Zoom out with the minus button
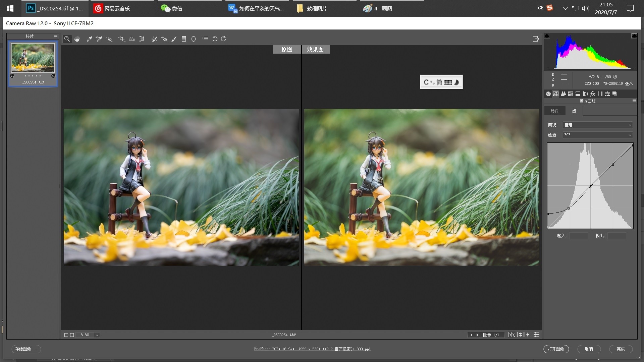 tap(66, 335)
